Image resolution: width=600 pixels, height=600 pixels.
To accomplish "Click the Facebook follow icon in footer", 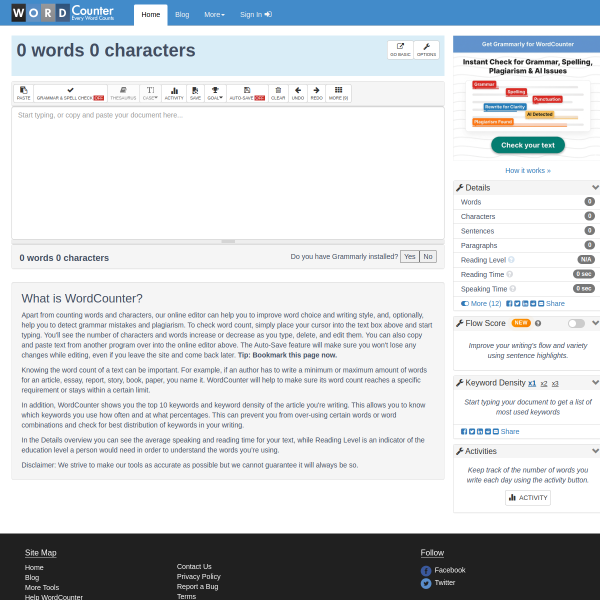I will point(426,571).
